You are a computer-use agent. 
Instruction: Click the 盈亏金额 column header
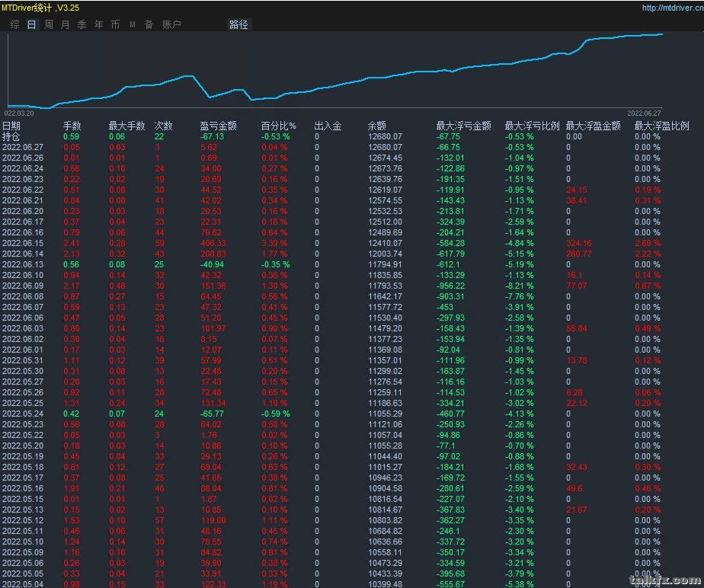pyautogui.click(x=218, y=126)
